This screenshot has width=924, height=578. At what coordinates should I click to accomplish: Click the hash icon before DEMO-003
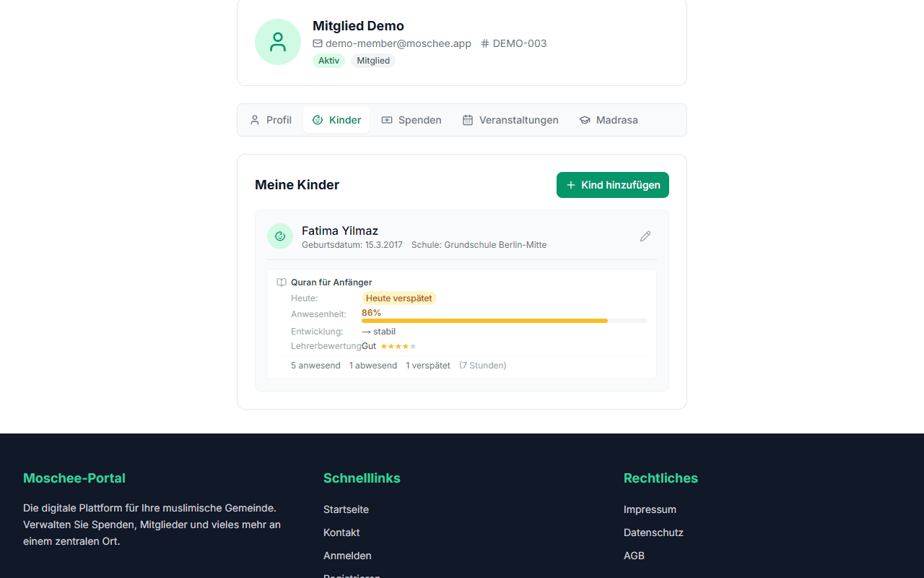click(x=485, y=43)
